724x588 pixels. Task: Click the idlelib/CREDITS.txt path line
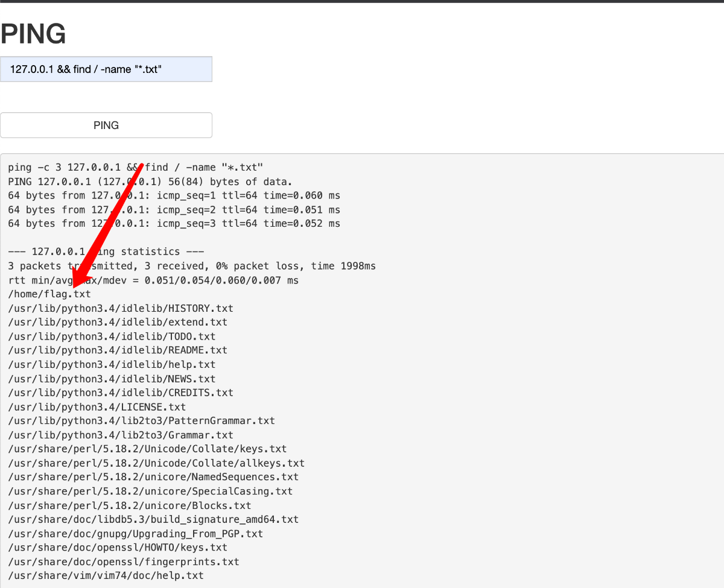point(121,393)
